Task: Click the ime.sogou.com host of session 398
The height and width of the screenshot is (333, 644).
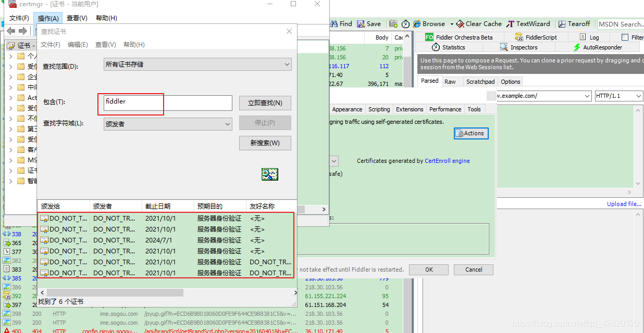Action: [119, 314]
